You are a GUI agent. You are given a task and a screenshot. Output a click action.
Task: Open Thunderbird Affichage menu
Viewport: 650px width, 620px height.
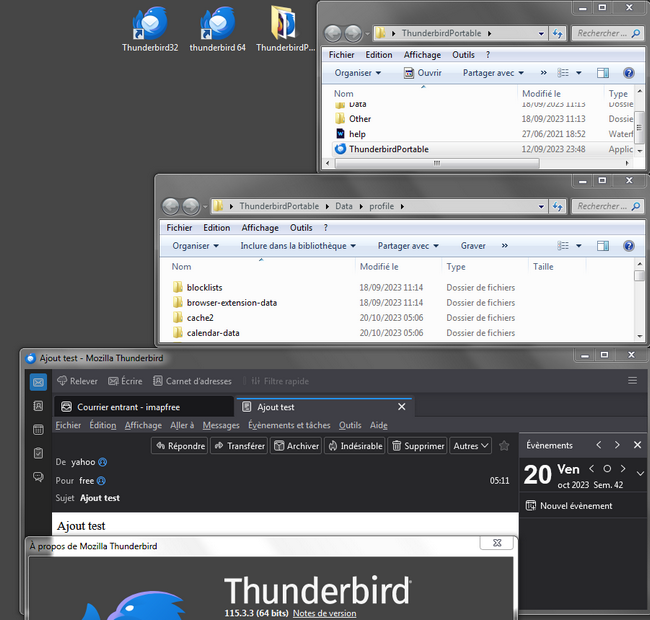tap(143, 425)
